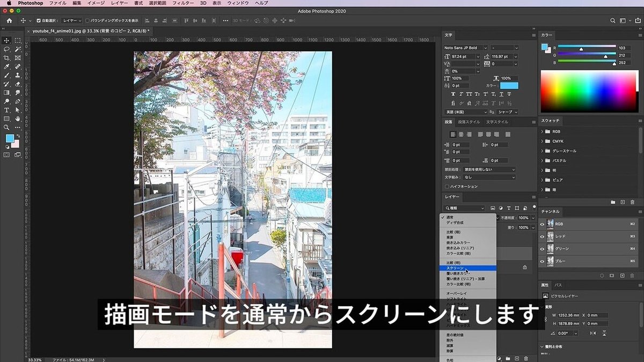Toggle the 自動選択 checkbox

point(39,20)
